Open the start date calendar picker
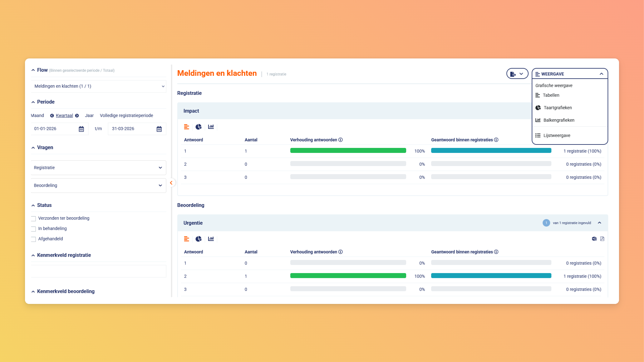Screen dimensions: 644x362 coord(81,129)
